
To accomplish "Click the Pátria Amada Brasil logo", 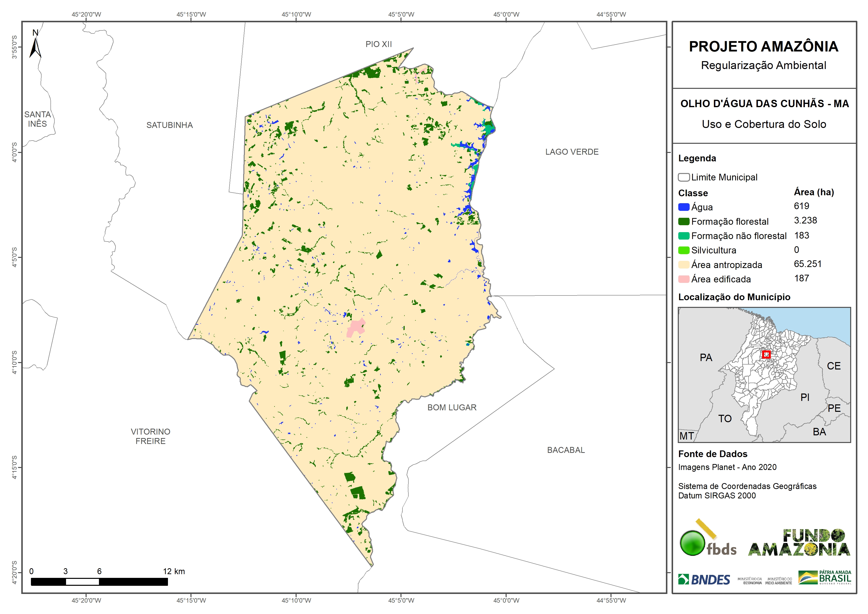I will [825, 578].
